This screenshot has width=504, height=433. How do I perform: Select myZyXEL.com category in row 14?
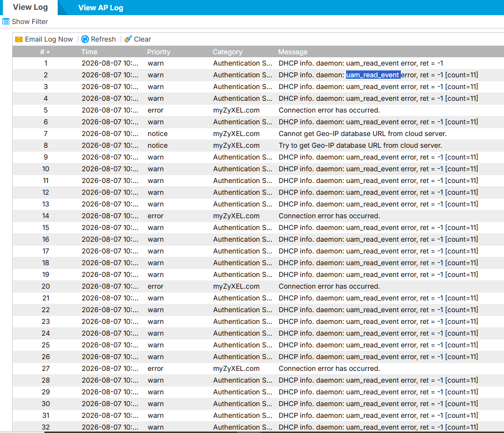pos(236,216)
